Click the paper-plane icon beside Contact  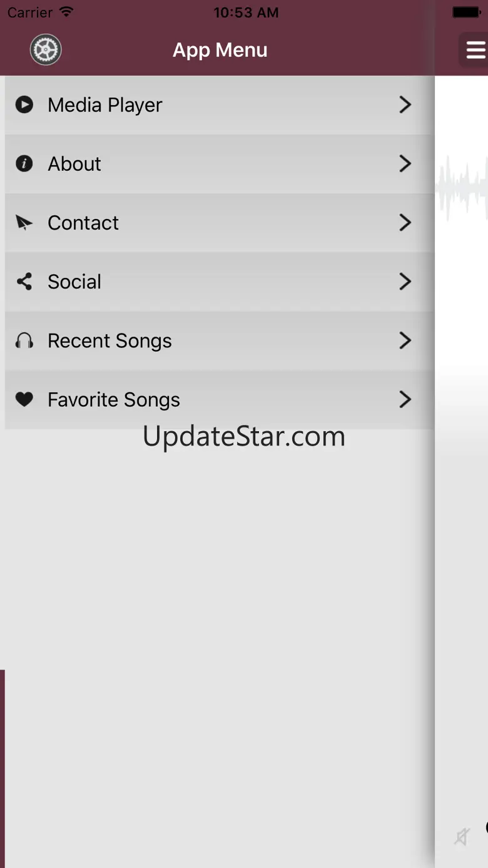point(24,223)
